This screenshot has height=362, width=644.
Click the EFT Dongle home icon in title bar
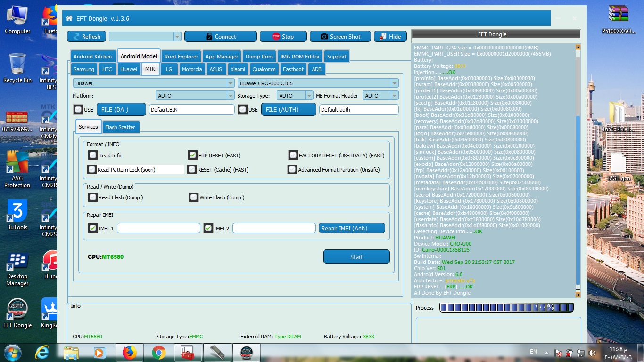coord(69,18)
